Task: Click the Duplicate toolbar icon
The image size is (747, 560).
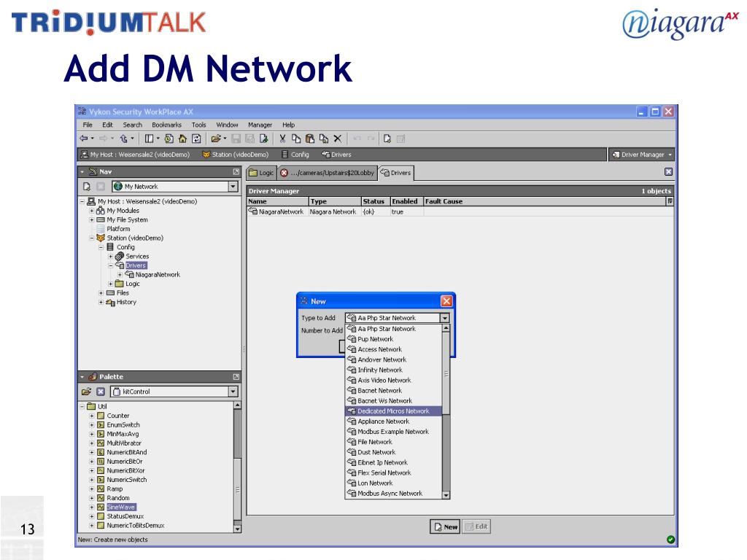Action: tap(323, 139)
